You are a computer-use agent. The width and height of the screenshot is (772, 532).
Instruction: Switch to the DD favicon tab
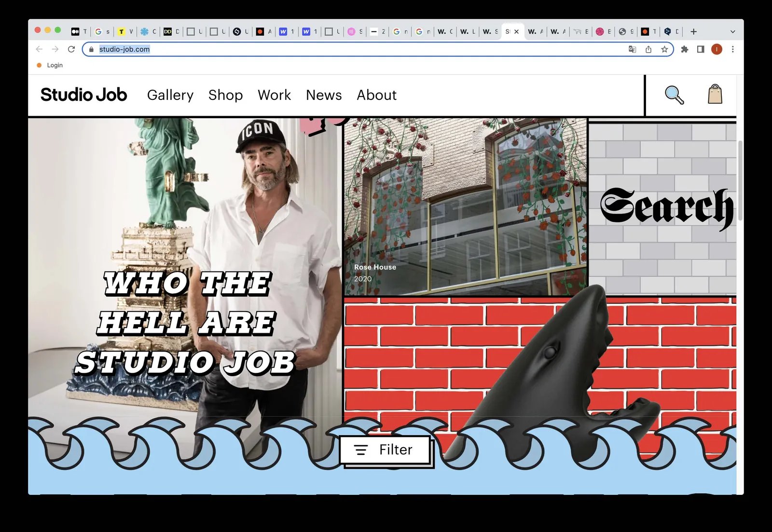171,31
